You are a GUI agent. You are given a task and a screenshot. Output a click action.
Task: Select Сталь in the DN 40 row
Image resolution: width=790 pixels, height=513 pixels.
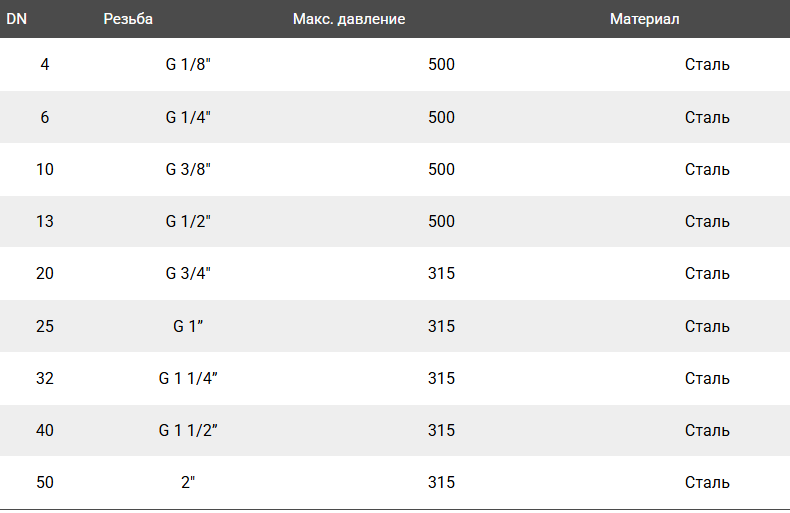click(707, 430)
